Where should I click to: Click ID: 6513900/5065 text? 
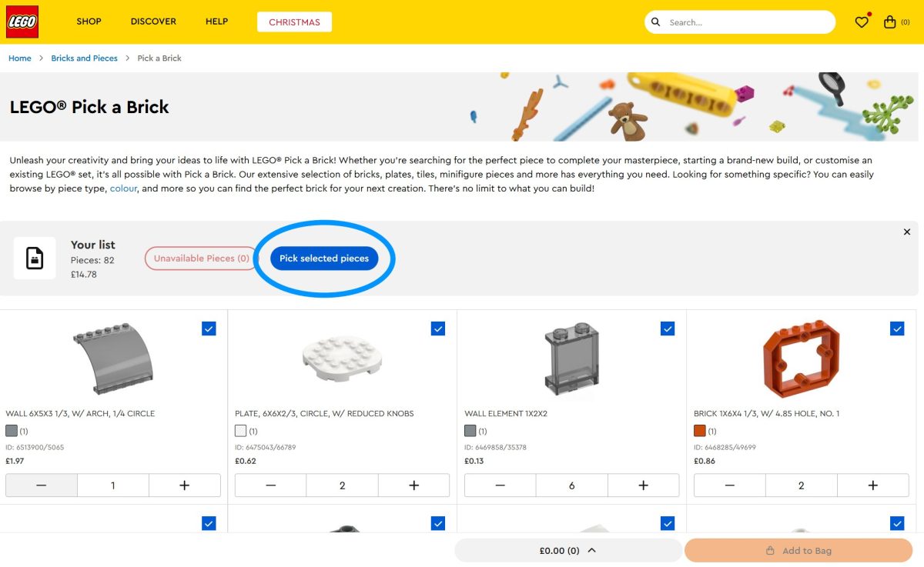(36, 447)
